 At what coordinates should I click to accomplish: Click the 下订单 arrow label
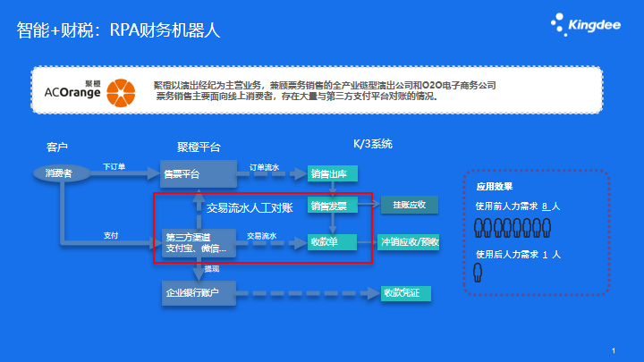[114, 166]
